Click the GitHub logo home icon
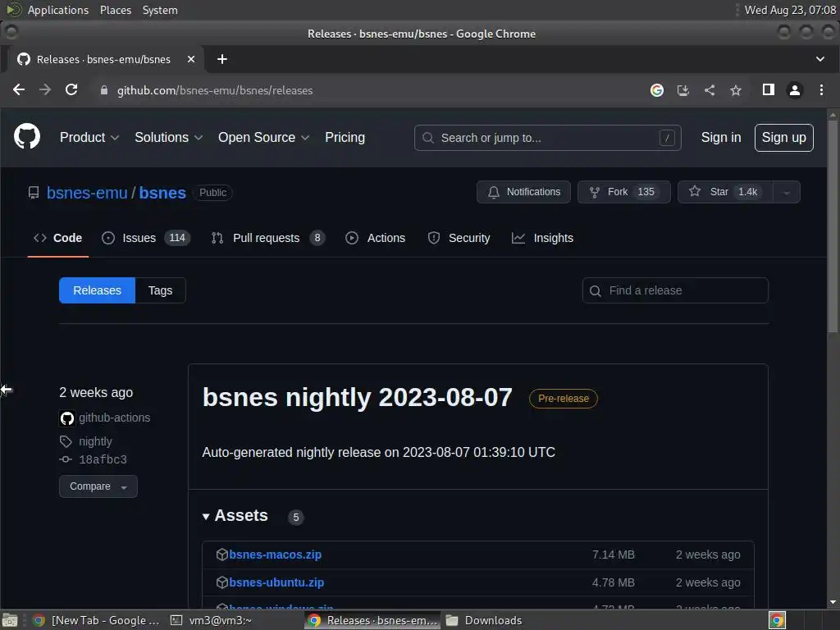This screenshot has height=630, width=840. [x=27, y=137]
